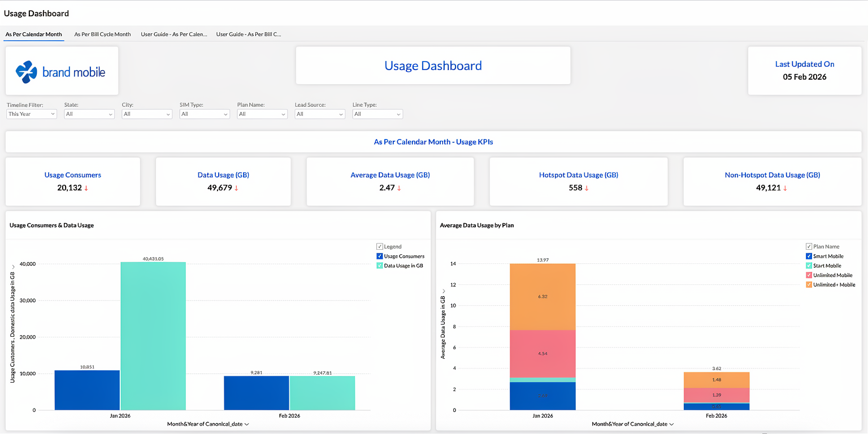This screenshot has height=434, width=868.
Task: Click the down arrow beside 2.47 average
Action: tap(399, 188)
